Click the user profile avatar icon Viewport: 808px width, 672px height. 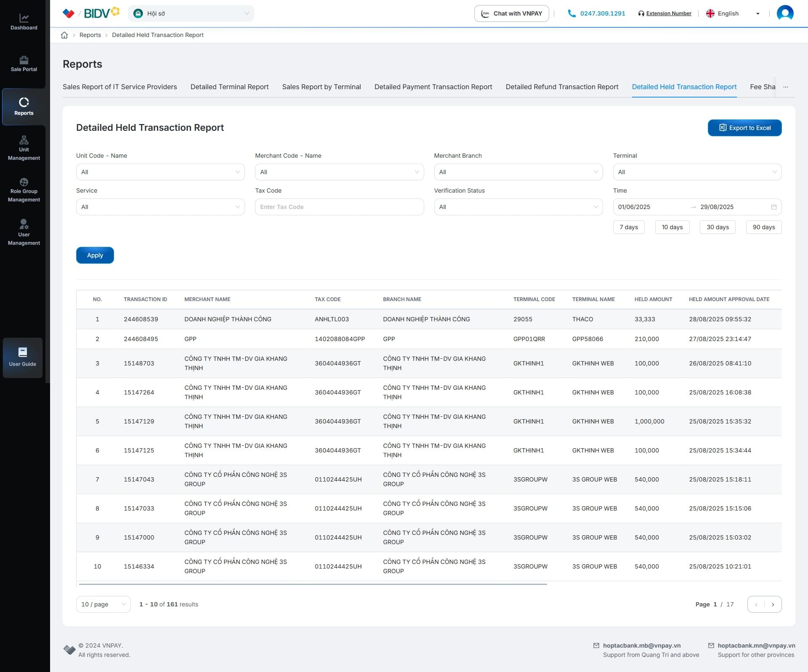coord(785,13)
